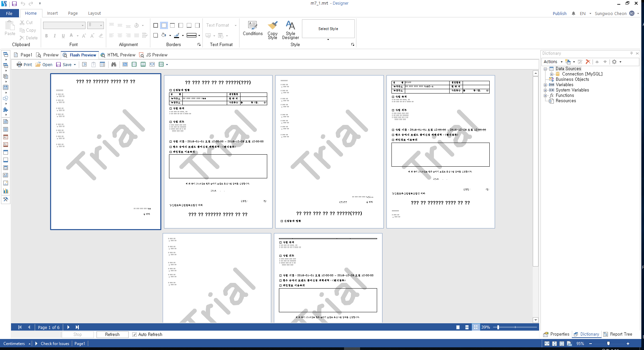Toggle Auto Refresh checkbox
This screenshot has height=350, width=644.
click(134, 334)
